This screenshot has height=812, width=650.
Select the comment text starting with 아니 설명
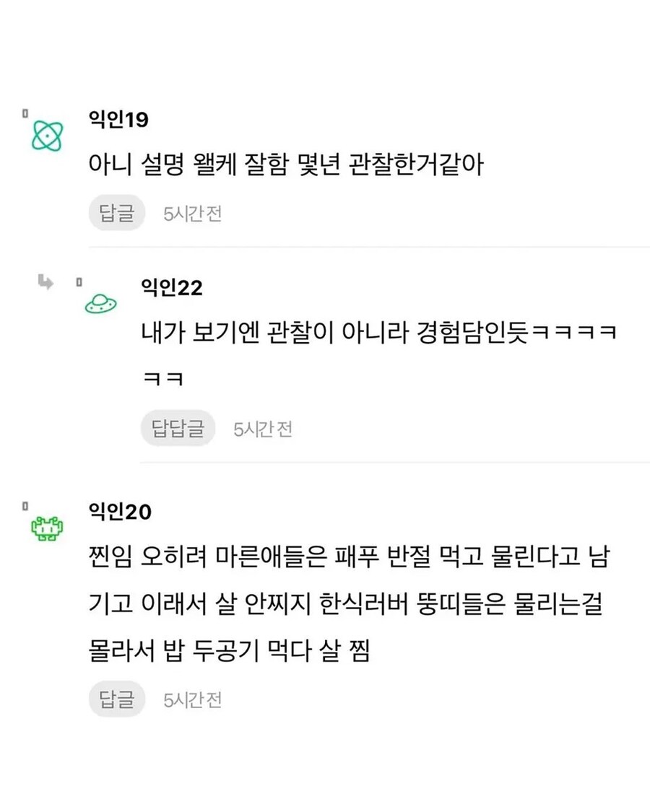point(285,166)
